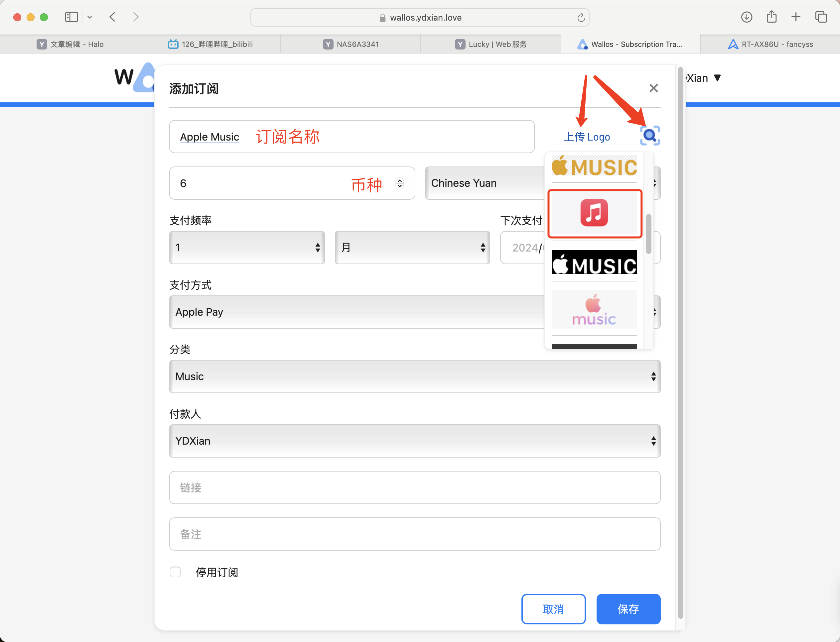Open the 月 payment cycle dropdown
This screenshot has height=642, width=840.
tap(412, 248)
